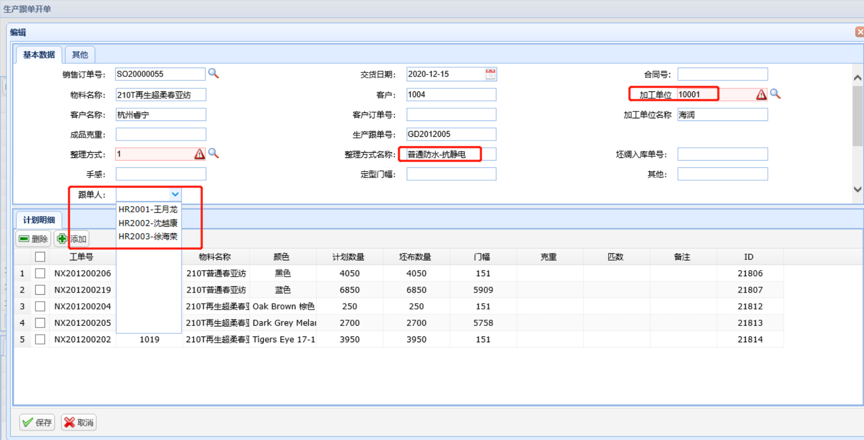The width and height of the screenshot is (864, 440).
Task: Toggle select-all checkbox in table header
Action: tap(40, 257)
